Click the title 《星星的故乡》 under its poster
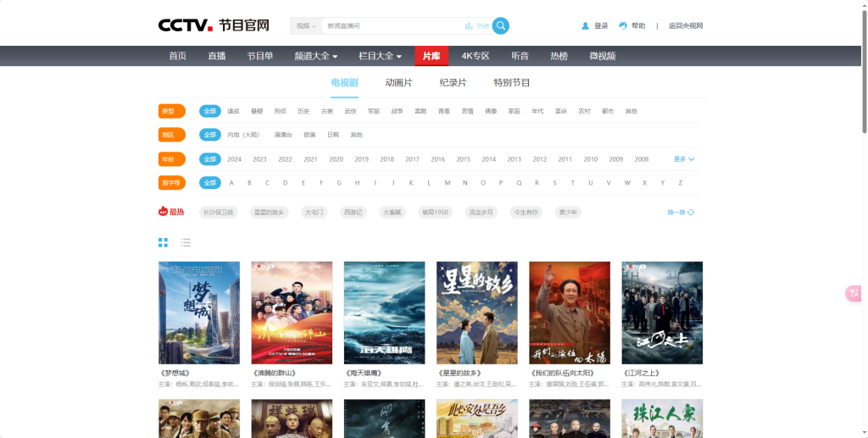868x438 pixels. 459,374
